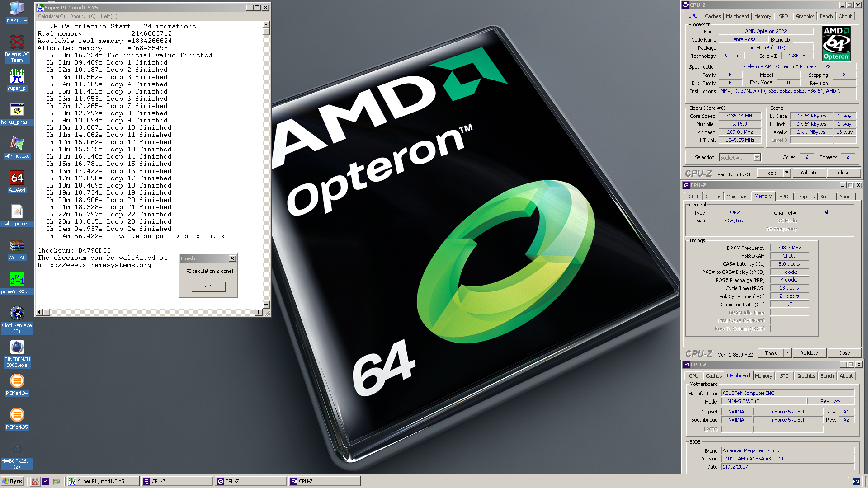
Task: Click the third quick launch icon in taskbar
Action: click(x=57, y=481)
